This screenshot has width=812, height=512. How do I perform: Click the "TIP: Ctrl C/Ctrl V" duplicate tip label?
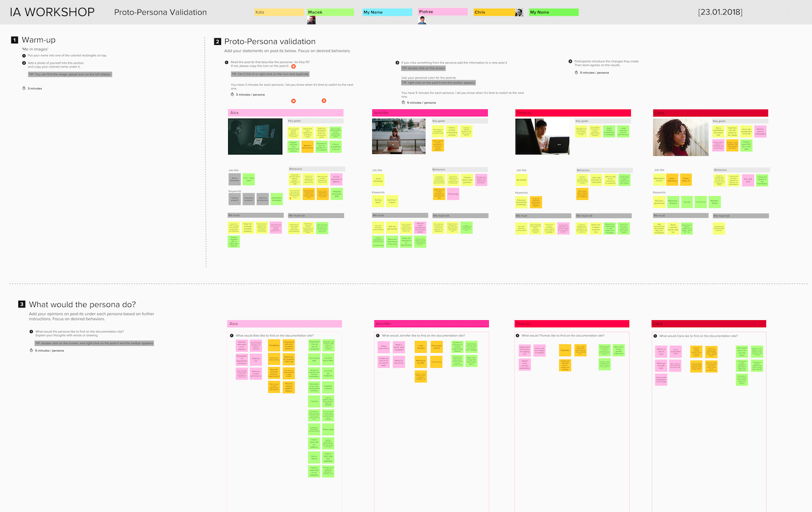[x=270, y=73]
